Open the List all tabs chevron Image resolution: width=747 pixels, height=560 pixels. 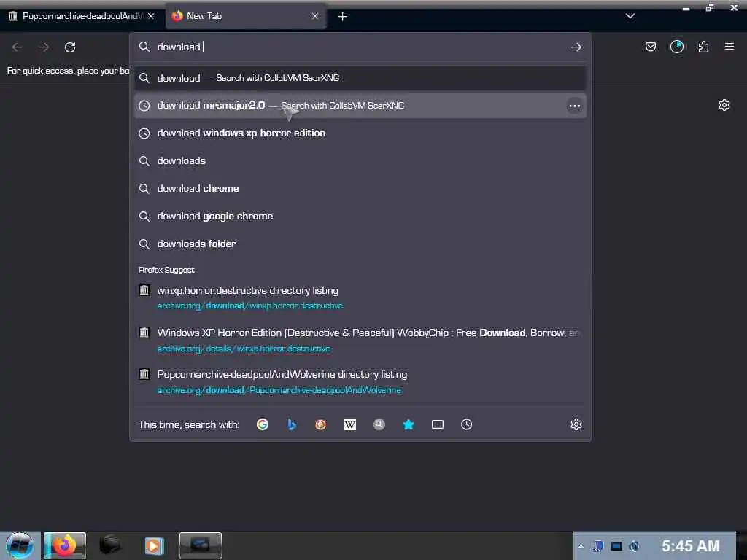click(x=630, y=16)
